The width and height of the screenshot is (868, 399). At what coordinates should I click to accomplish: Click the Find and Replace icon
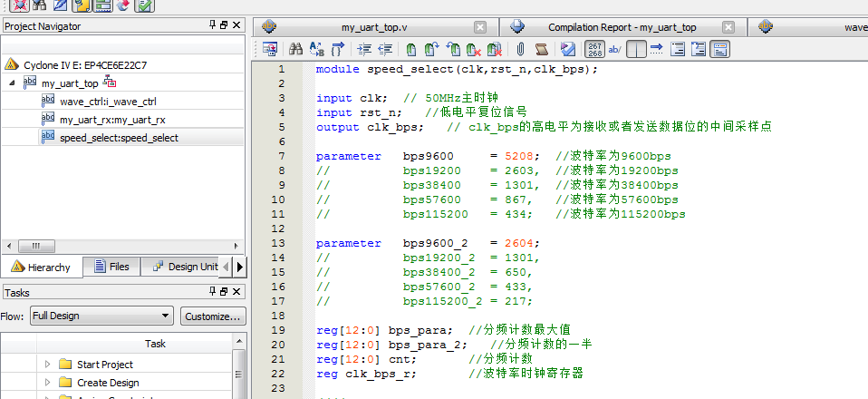[x=317, y=49]
